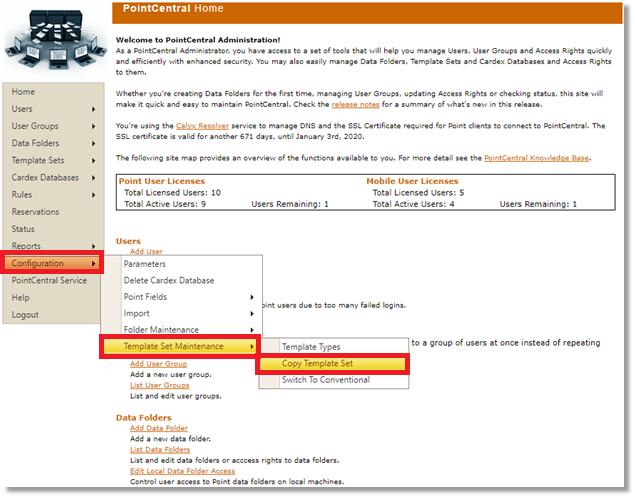Choose Copy Template Set from the submenu
This screenshot has width=635, height=498.
point(332,364)
